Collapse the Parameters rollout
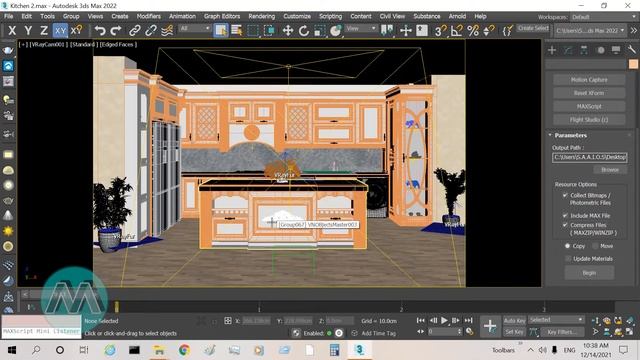640x360 pixels. pos(550,135)
